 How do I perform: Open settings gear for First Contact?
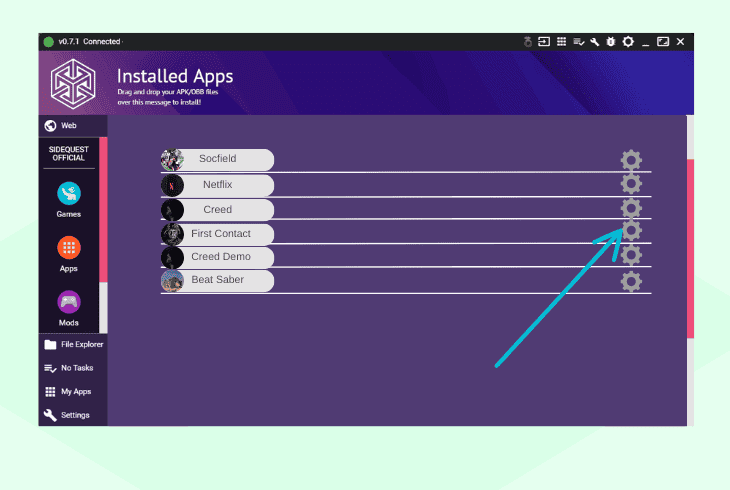[631, 230]
